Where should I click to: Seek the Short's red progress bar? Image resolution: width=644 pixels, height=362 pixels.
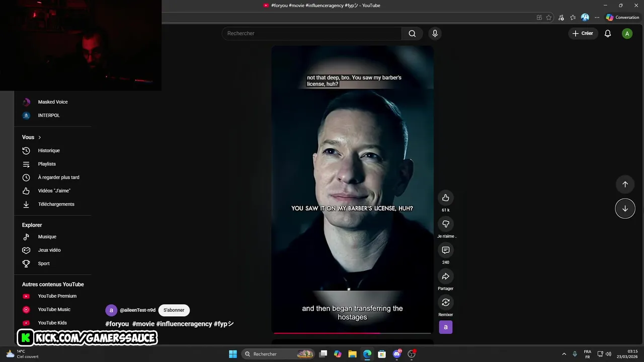click(352, 333)
